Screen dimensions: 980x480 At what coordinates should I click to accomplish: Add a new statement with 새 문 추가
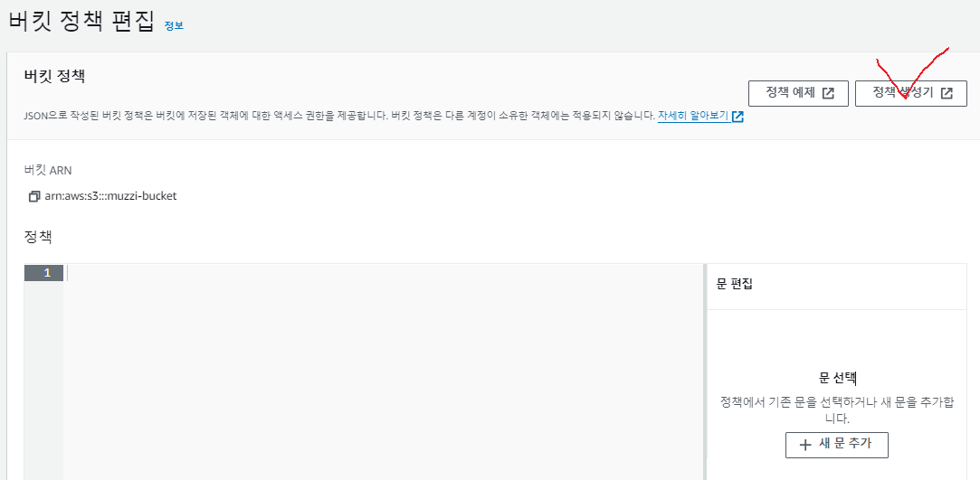tap(836, 445)
